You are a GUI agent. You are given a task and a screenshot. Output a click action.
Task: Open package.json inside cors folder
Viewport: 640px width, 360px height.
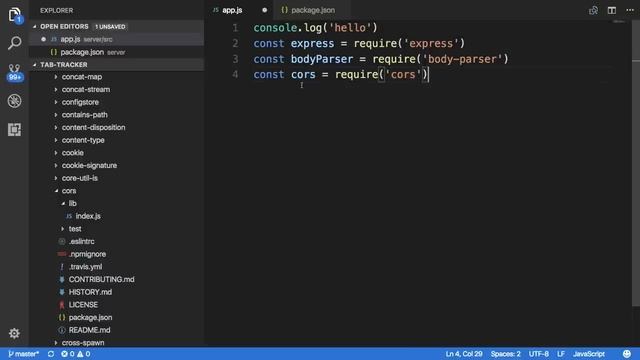coord(90,317)
